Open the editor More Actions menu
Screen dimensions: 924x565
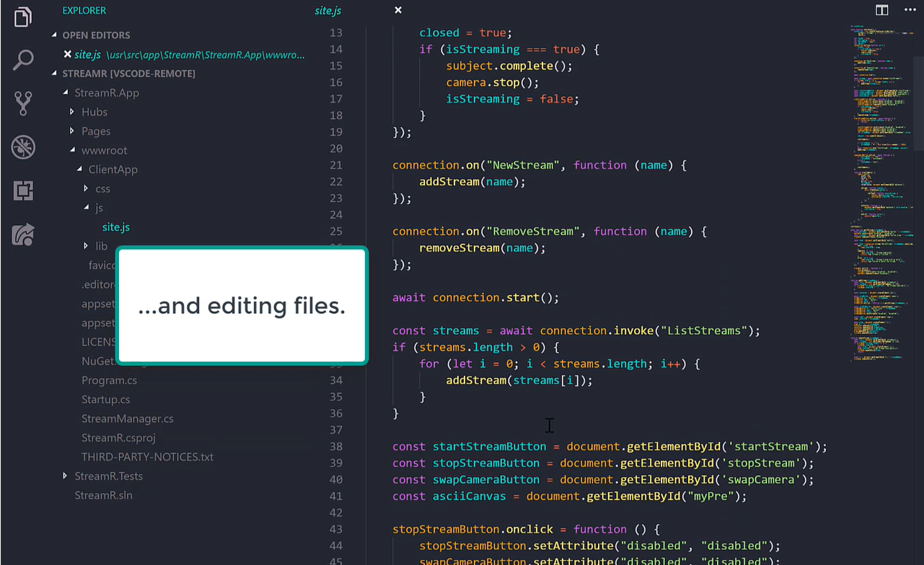[x=909, y=10]
